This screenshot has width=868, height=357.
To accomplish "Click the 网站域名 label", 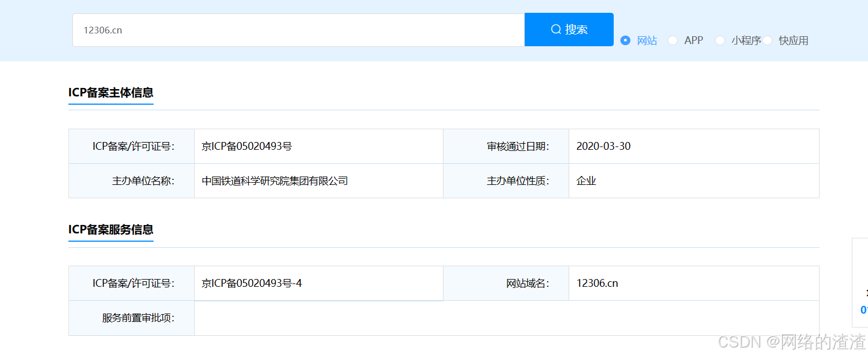I will coord(528,283).
